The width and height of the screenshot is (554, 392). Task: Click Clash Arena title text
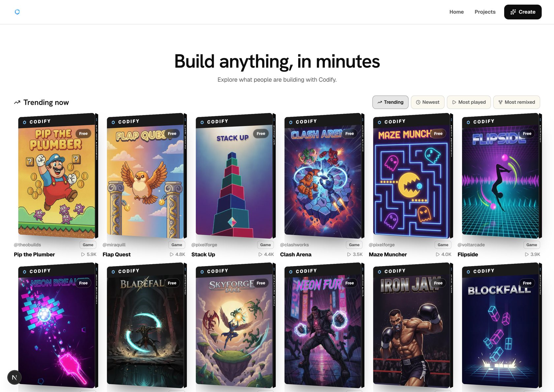(295, 254)
